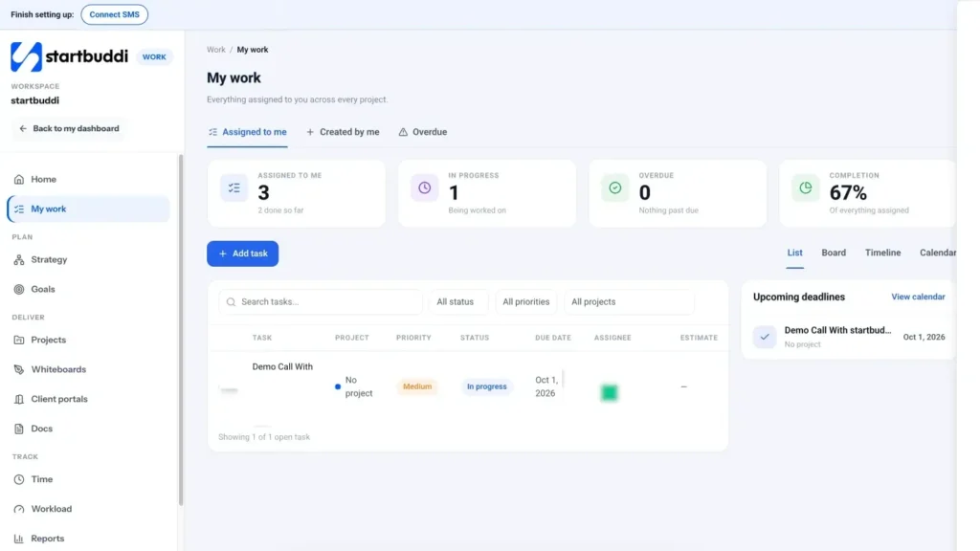Click the Reports bar chart icon
The image size is (980, 551).
(19, 539)
